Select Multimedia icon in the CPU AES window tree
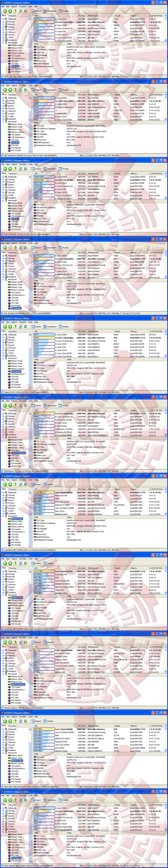 (6, 98)
